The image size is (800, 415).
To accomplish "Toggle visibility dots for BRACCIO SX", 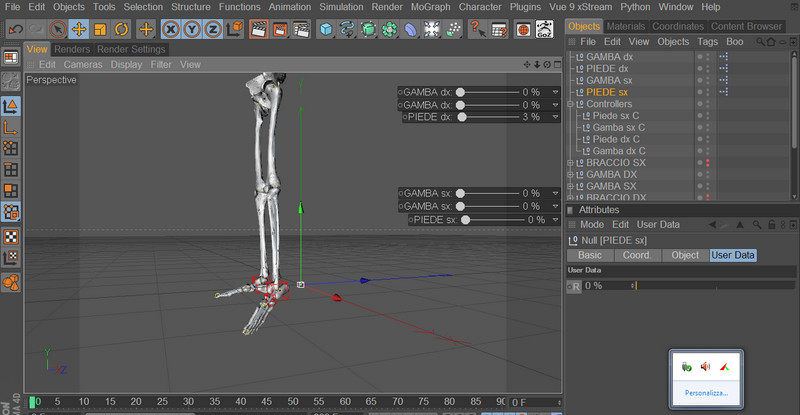I will [708, 162].
